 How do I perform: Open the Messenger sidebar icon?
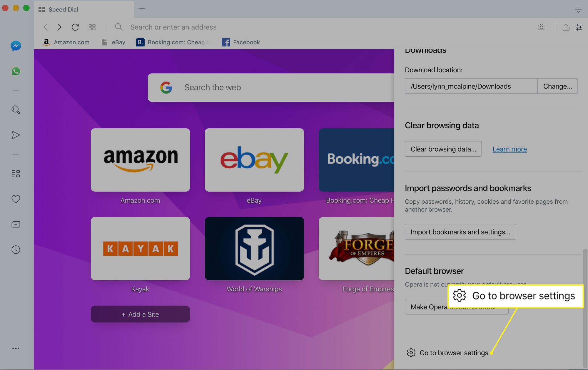16,46
